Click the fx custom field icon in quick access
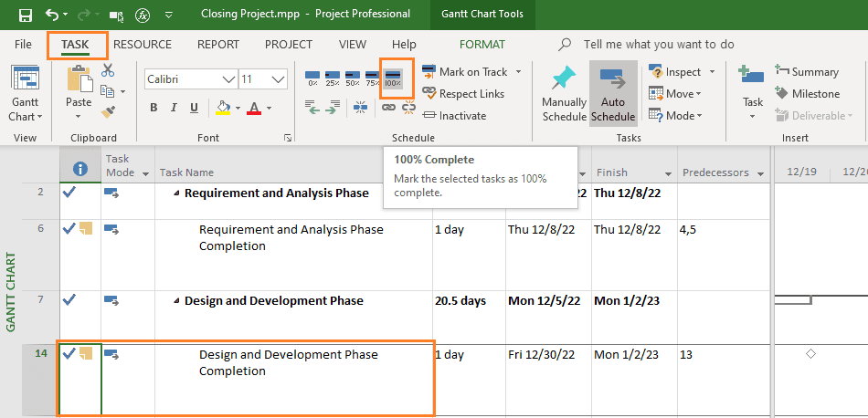The image size is (868, 418). pyautogui.click(x=144, y=15)
